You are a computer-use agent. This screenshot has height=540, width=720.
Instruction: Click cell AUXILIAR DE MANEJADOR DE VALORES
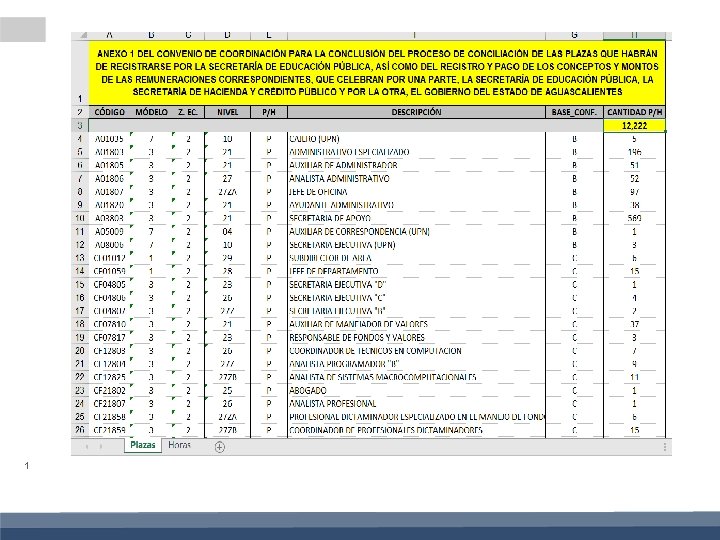416,324
